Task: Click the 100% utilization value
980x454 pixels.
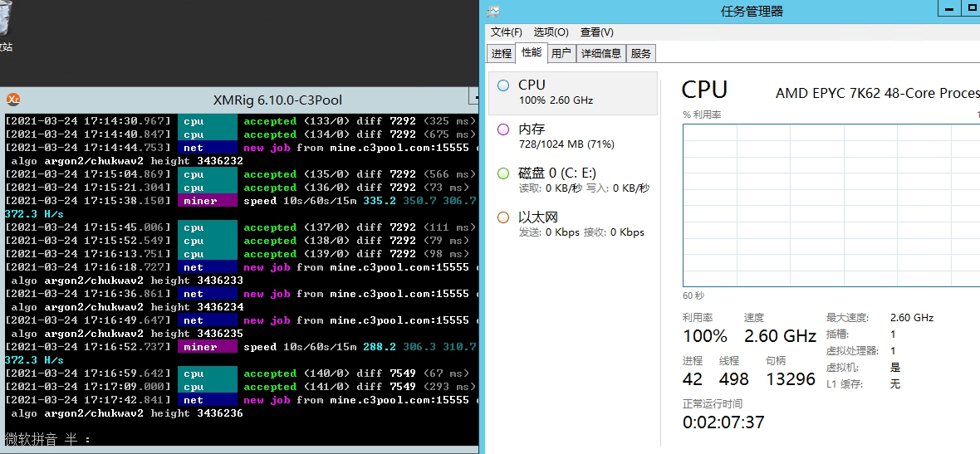Action: click(x=705, y=336)
